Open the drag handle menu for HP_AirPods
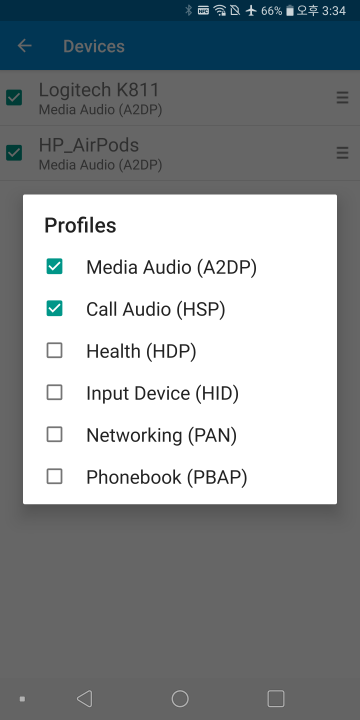The image size is (360, 720). 342,153
